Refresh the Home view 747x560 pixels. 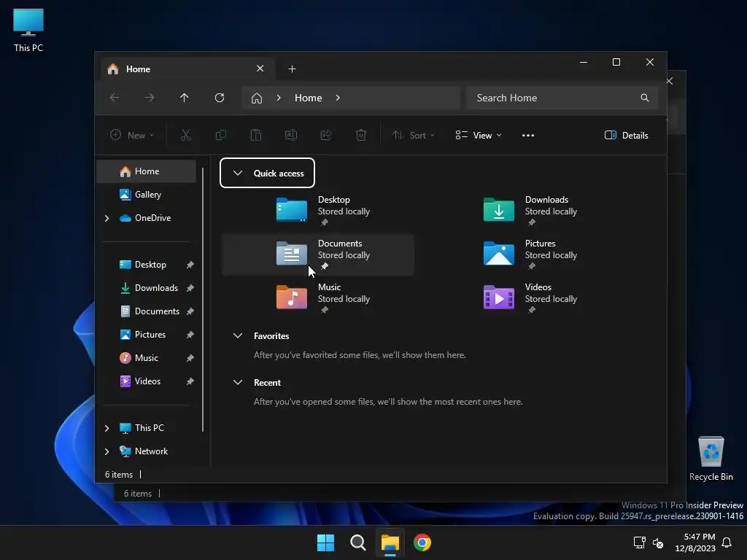pyautogui.click(x=220, y=98)
